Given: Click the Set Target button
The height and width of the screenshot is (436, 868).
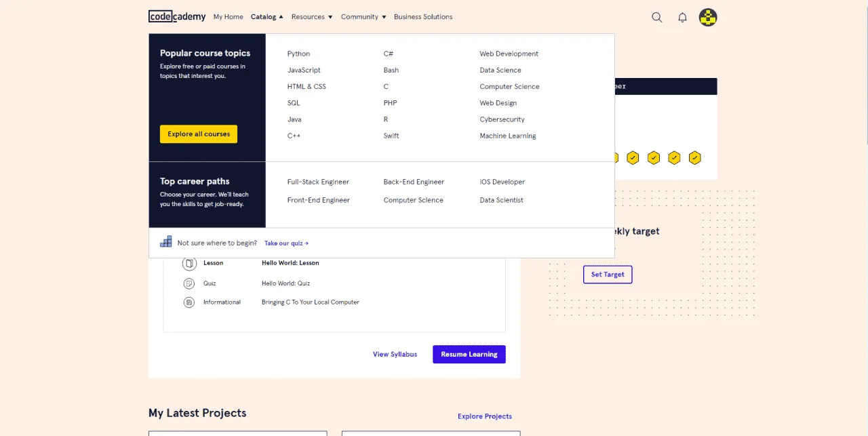Looking at the screenshot, I should [608, 275].
